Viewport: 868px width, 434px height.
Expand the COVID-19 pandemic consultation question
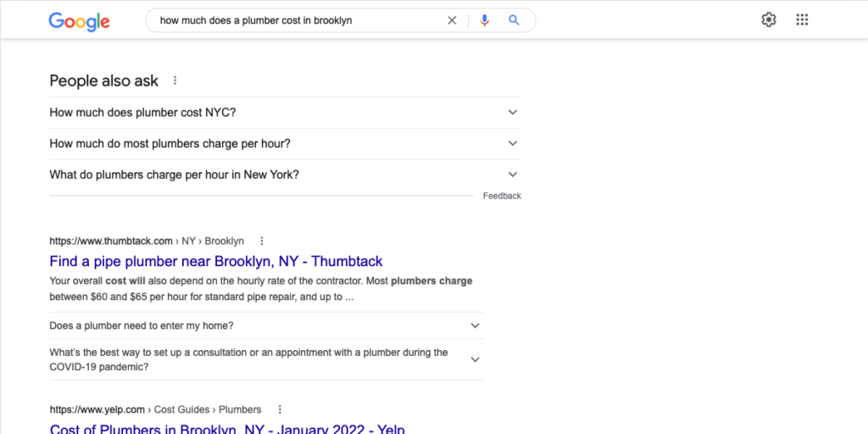pyautogui.click(x=266, y=359)
